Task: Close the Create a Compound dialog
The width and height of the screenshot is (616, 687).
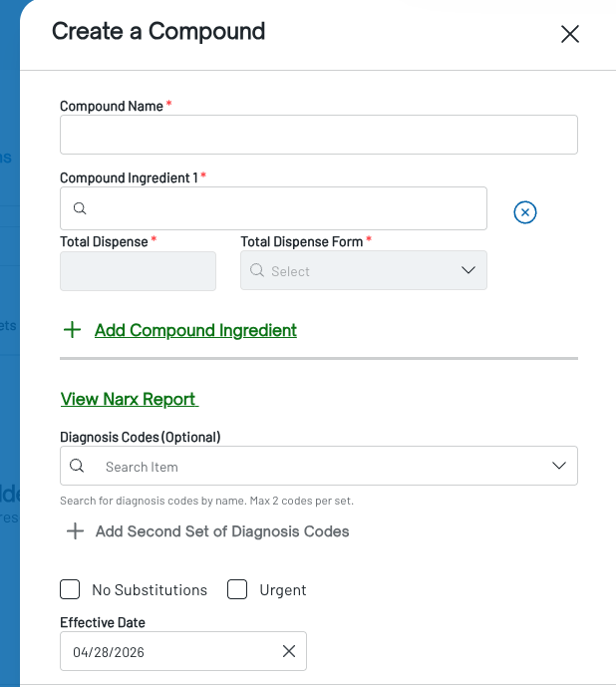Action: [x=570, y=34]
